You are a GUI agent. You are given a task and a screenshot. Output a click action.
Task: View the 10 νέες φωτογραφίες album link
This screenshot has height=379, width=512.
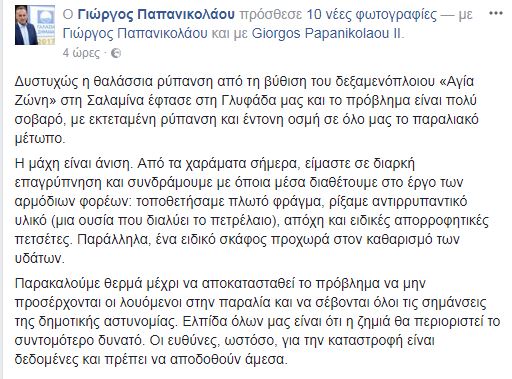click(371, 15)
